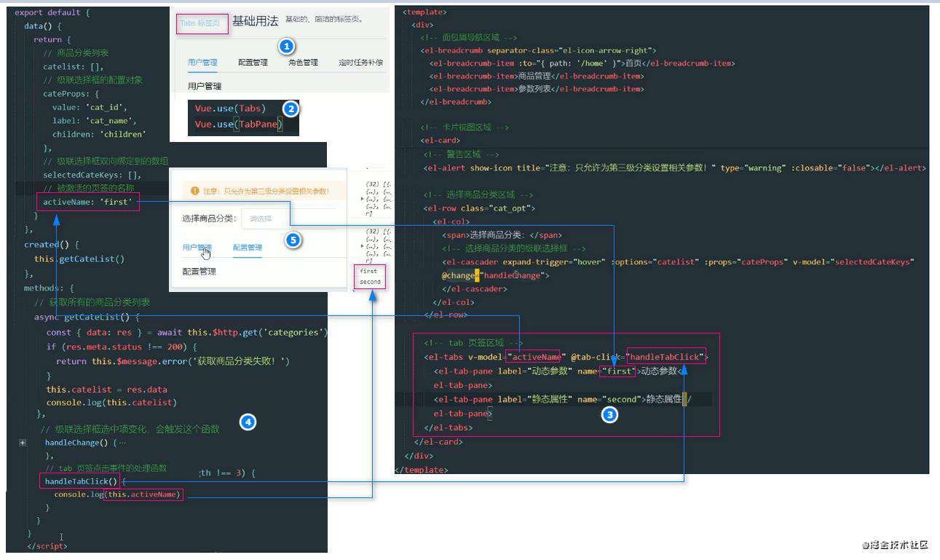The width and height of the screenshot is (940, 560).
Task: Click the 商品管理 breadcrumb item line
Action: 537,76
